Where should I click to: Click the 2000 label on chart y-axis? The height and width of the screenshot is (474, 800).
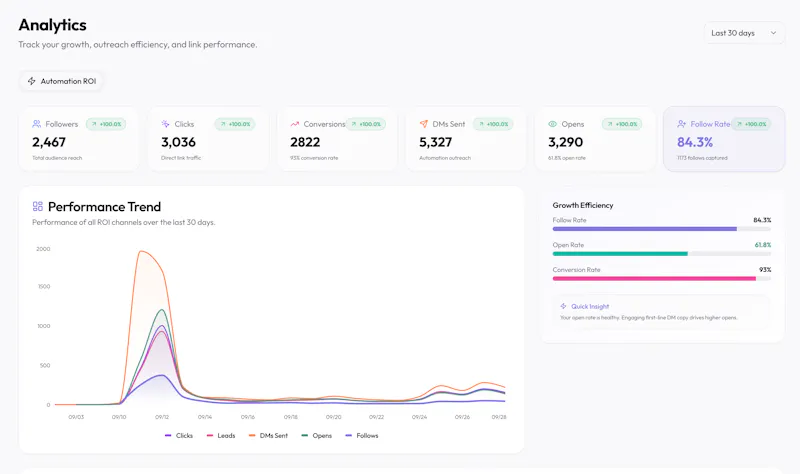click(43, 249)
